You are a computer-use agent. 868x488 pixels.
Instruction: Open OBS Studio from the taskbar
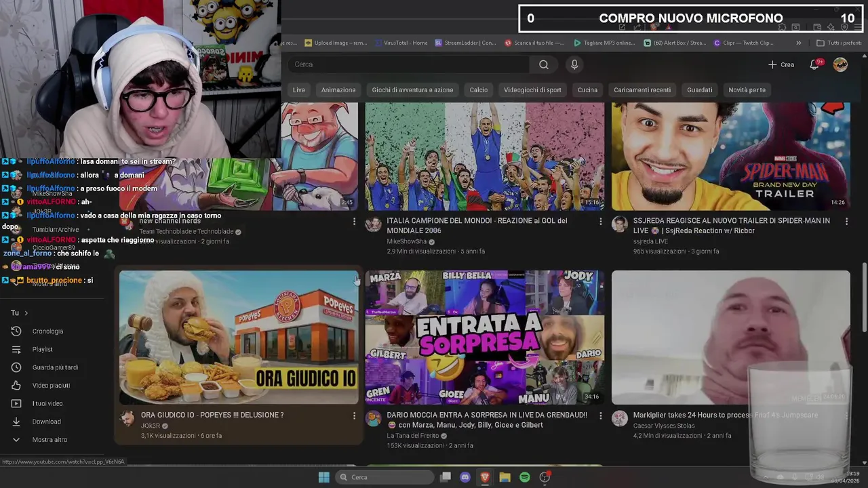[545, 477]
